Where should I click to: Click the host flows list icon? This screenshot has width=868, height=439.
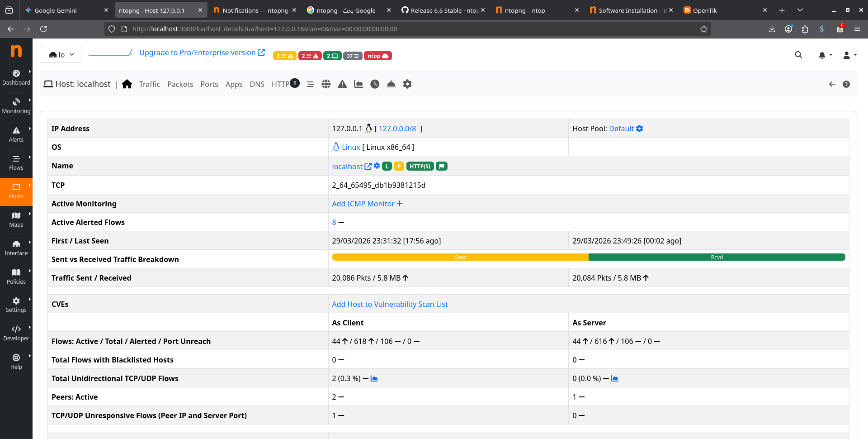311,84
